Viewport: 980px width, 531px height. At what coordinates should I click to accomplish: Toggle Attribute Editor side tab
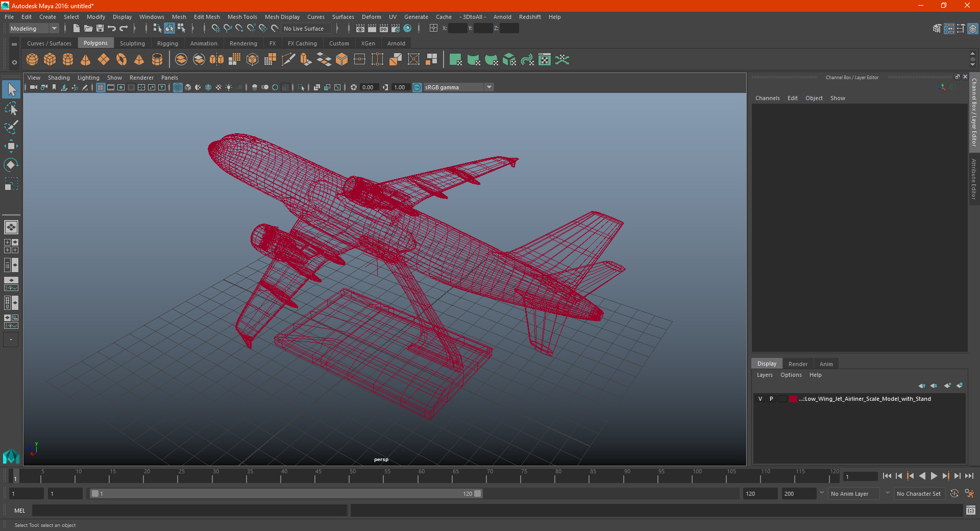click(x=974, y=179)
